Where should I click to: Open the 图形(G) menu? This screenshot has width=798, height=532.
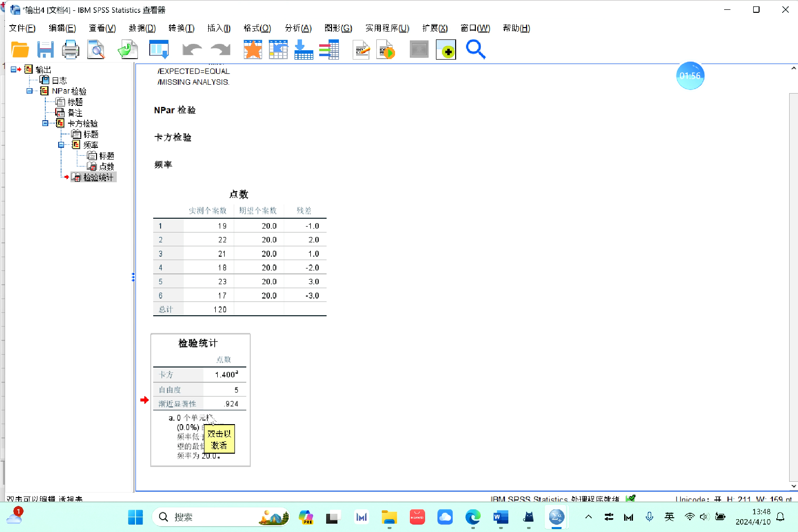point(338,28)
